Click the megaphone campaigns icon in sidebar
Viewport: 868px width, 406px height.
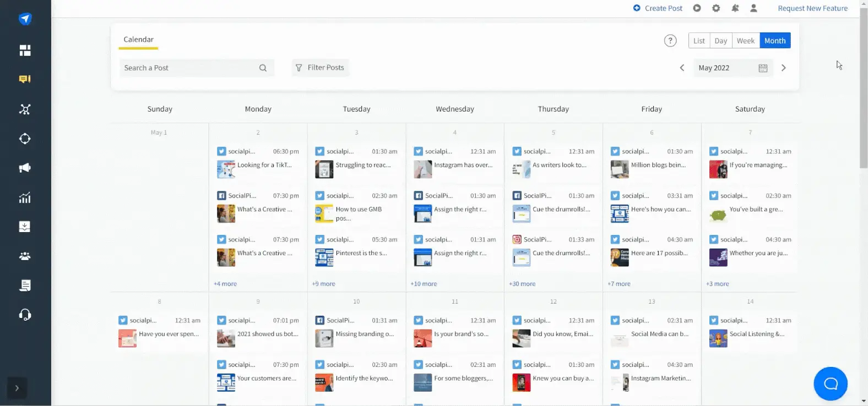click(x=25, y=168)
